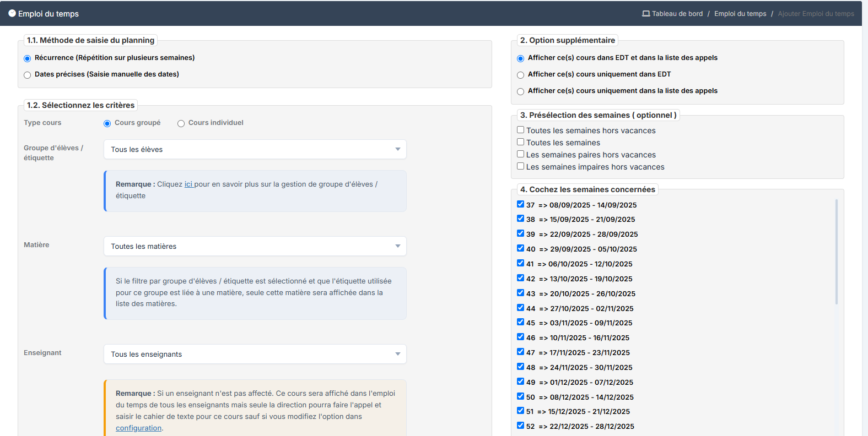Viewport: 868px width, 436px height.
Task: Click '3. Présélection des semaines' heading
Action: coord(598,115)
